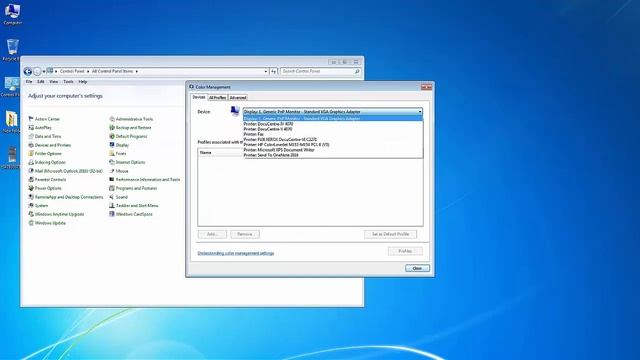Image resolution: width=640 pixels, height=360 pixels.
Task: Choose Printer Send To OneNote 2010
Action: click(x=333, y=155)
